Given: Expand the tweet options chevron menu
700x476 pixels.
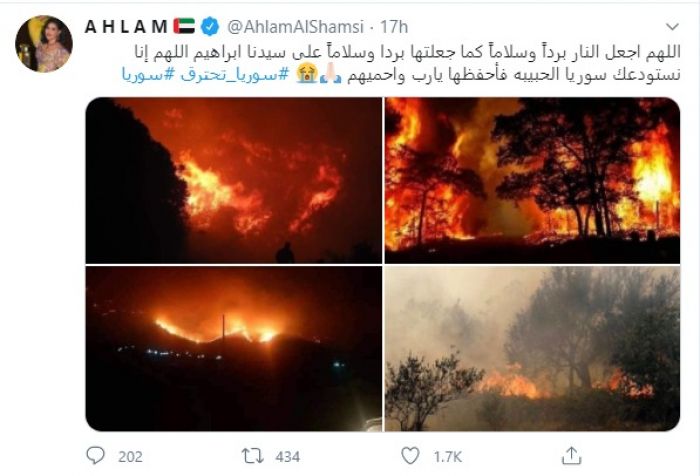Looking at the screenshot, I should point(672,27).
